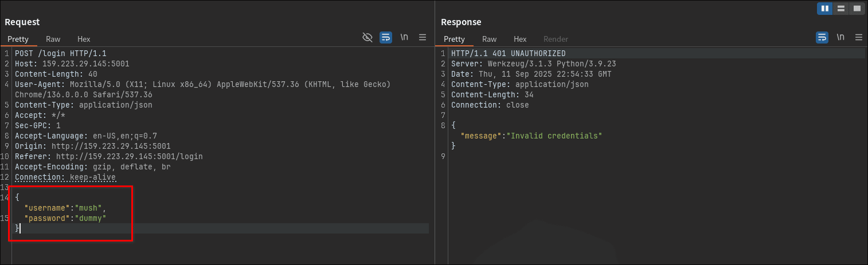
Task: Open the Hex tab in Request panel
Action: pyautogui.click(x=84, y=39)
